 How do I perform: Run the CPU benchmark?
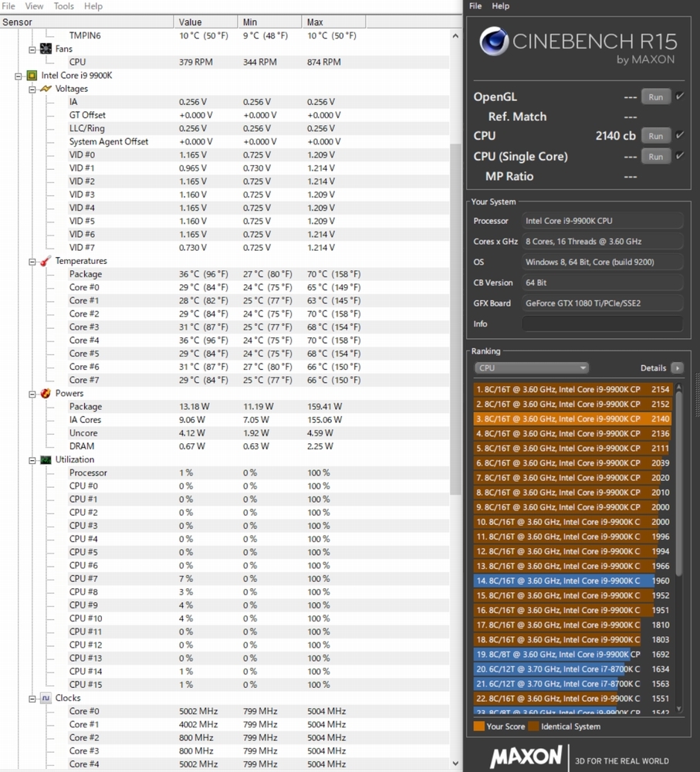click(x=656, y=136)
